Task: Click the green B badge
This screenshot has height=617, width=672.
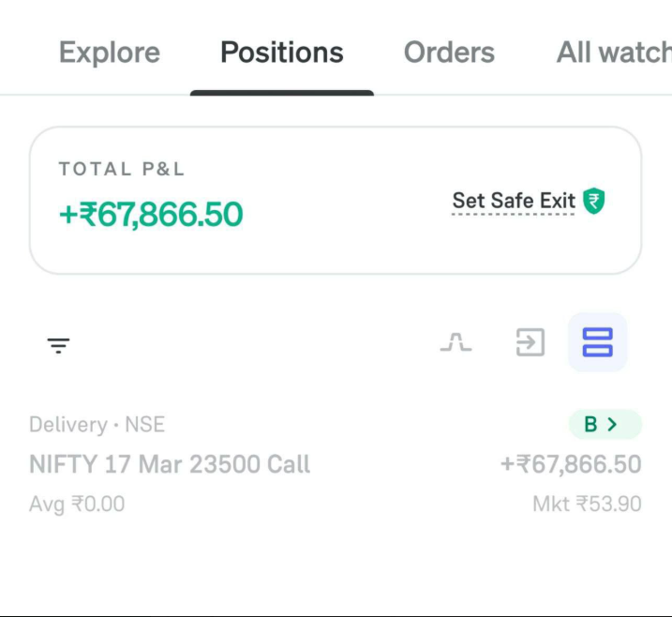Action: point(590,425)
